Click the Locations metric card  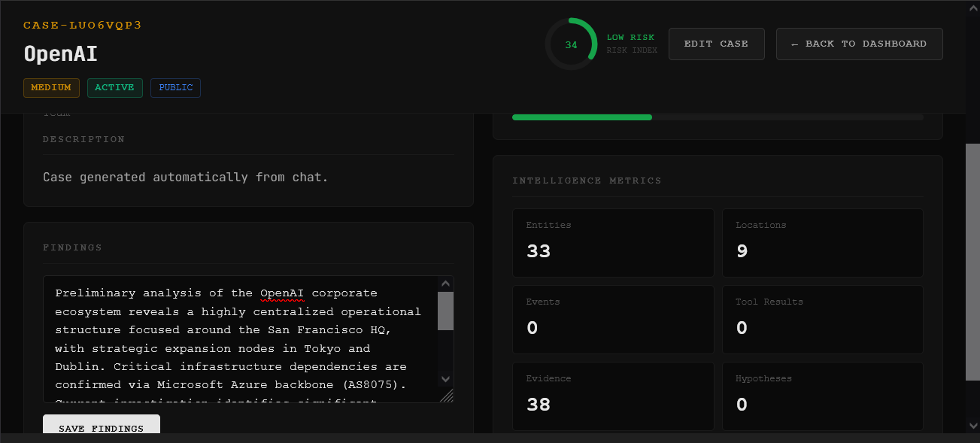[x=822, y=242]
